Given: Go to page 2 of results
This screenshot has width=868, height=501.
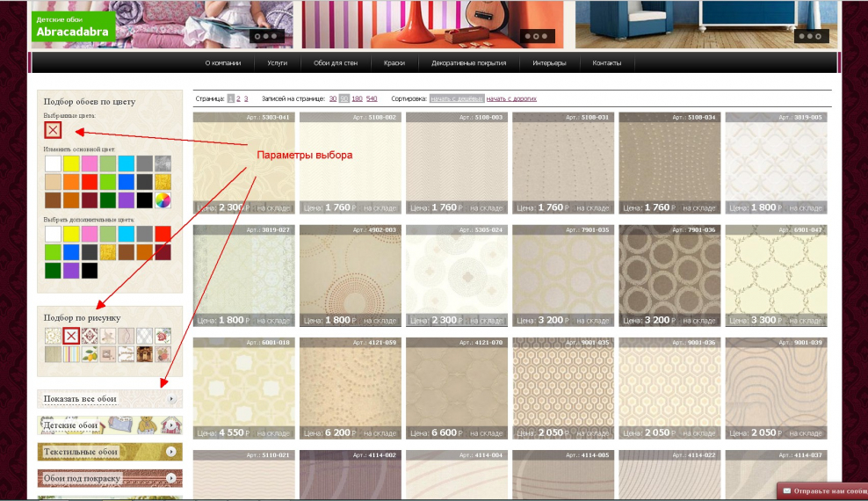Looking at the screenshot, I should click(x=238, y=99).
